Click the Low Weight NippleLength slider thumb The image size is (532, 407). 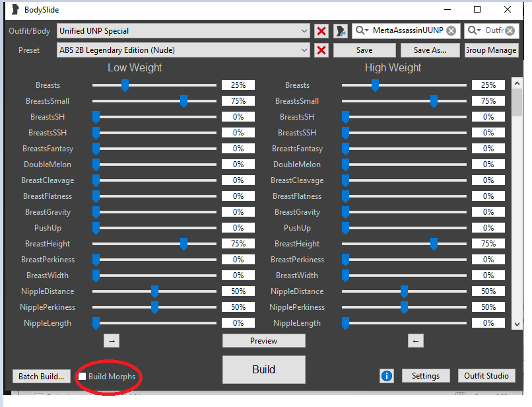pos(96,323)
